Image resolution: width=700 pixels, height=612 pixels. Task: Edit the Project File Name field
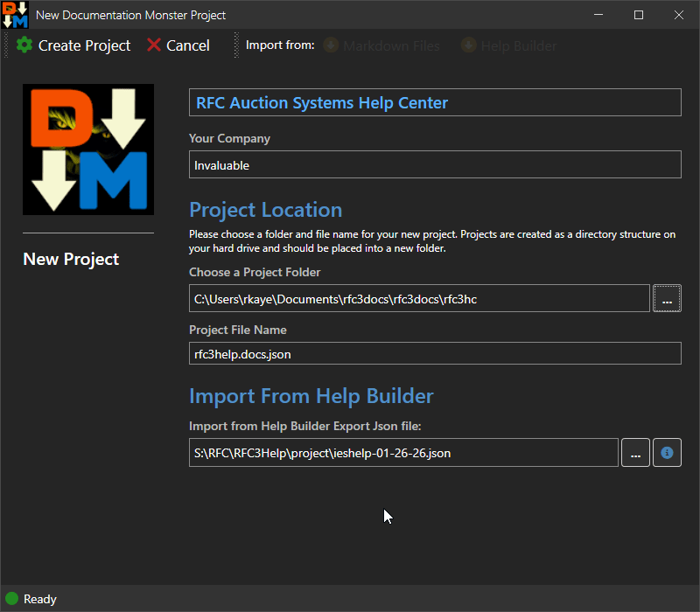click(x=435, y=353)
